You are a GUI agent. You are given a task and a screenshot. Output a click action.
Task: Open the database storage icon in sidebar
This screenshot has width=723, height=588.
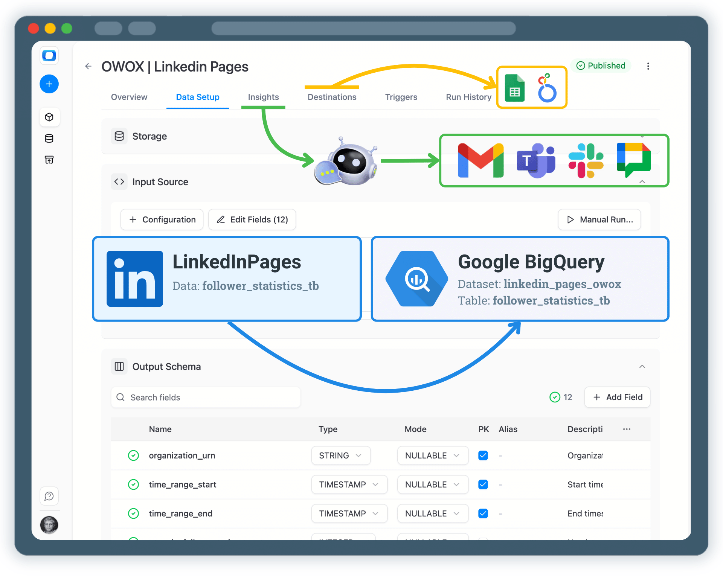[49, 138]
